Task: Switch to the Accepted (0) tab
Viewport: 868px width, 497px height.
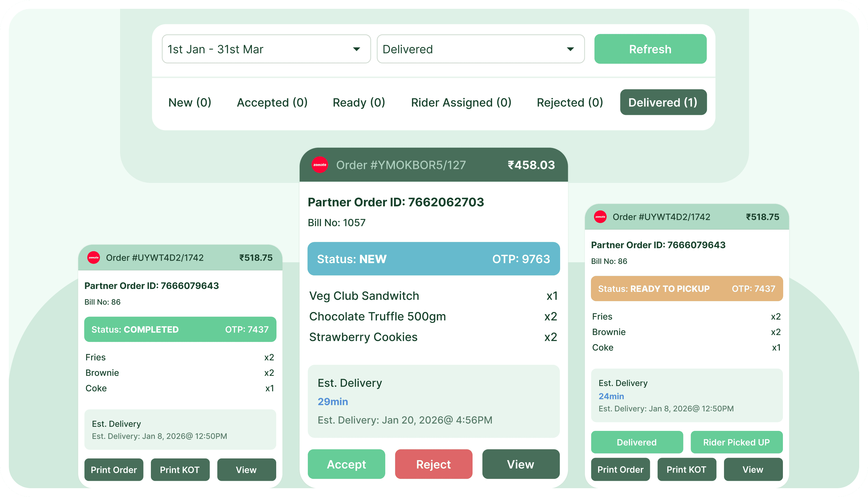Action: pyautogui.click(x=272, y=102)
